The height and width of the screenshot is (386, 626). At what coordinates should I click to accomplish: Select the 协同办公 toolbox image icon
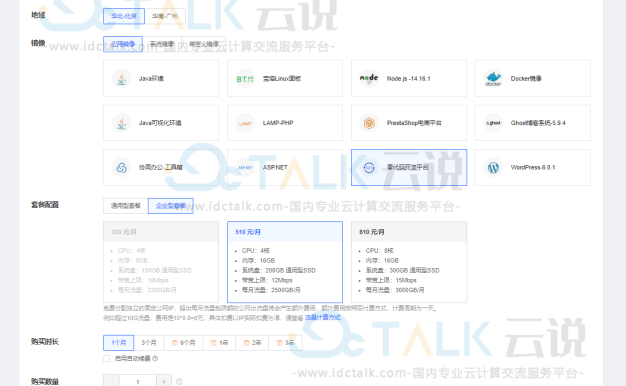point(121,167)
